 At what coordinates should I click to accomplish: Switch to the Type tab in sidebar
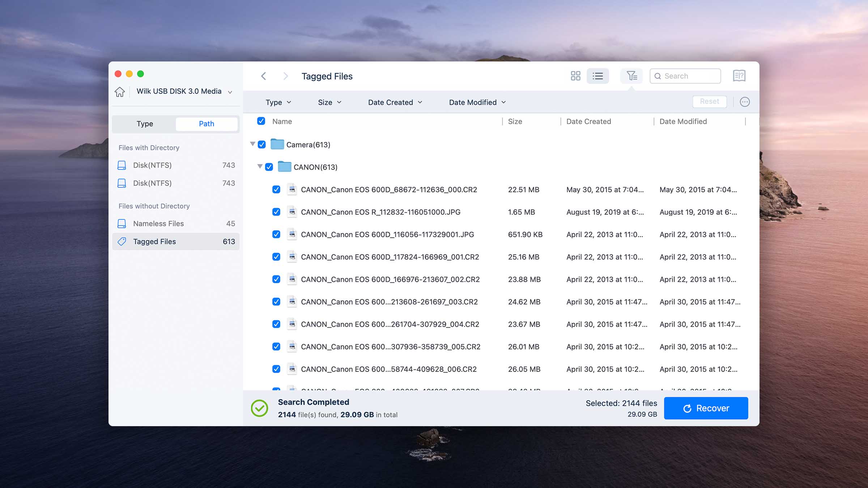click(x=145, y=124)
